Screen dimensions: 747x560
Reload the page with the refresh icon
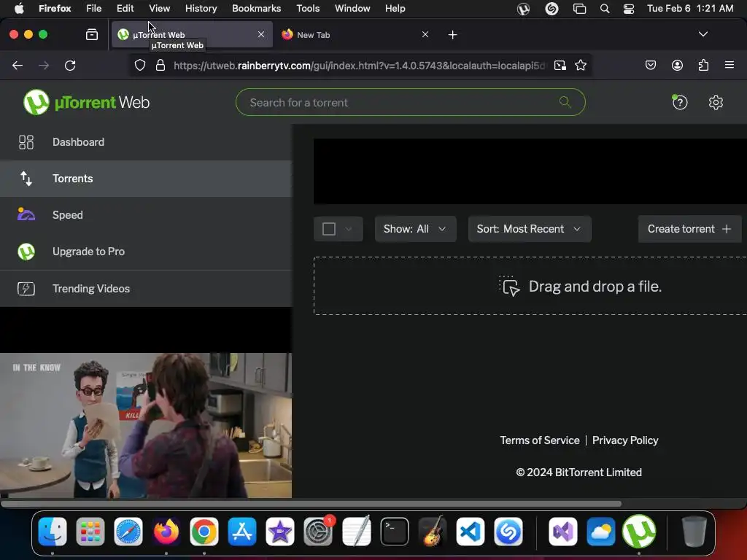tap(70, 65)
